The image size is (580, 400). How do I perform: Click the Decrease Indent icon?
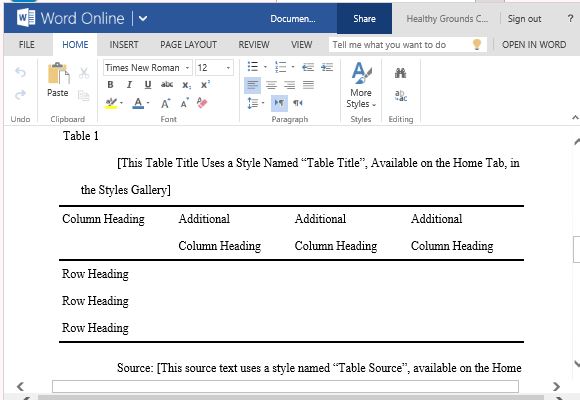[x=308, y=67]
